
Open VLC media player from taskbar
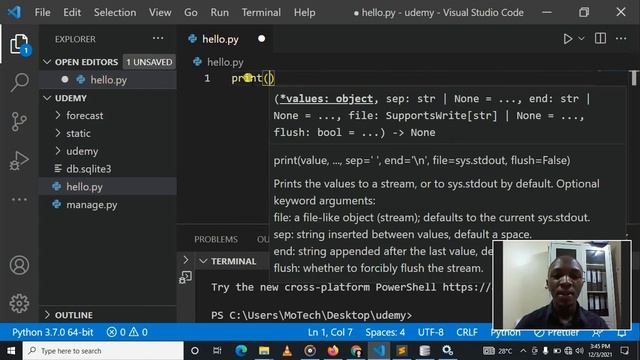pyautogui.click(x=287, y=351)
